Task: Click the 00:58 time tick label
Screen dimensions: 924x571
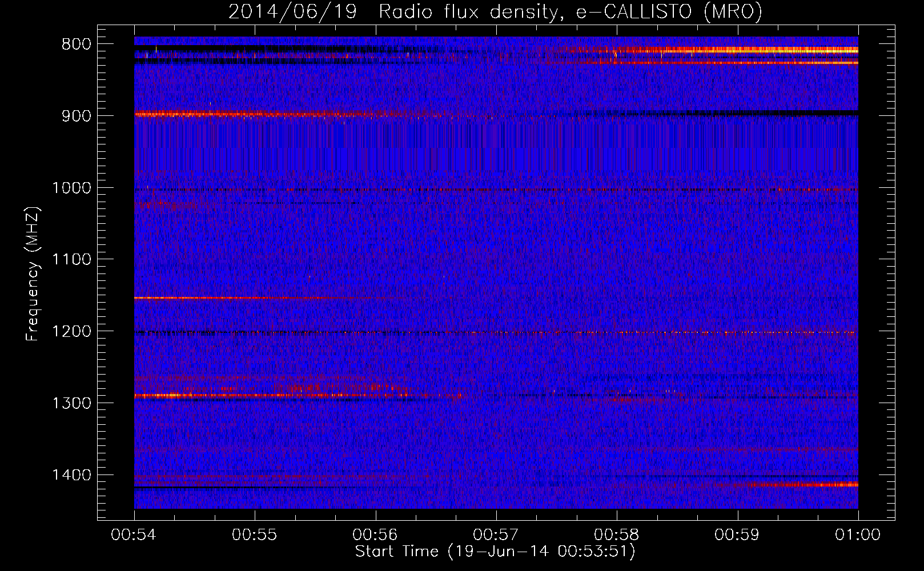Action: (x=617, y=535)
